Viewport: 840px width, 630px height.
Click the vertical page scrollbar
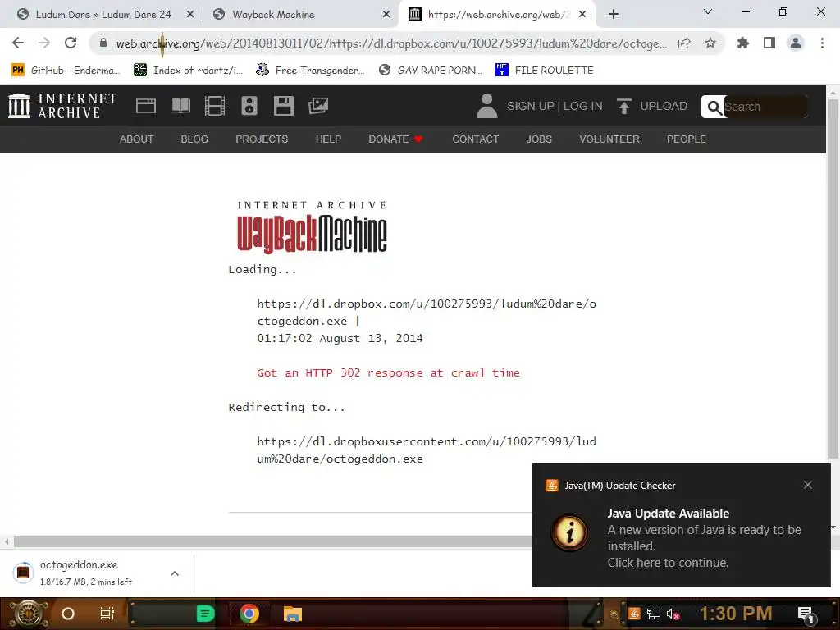point(833,279)
